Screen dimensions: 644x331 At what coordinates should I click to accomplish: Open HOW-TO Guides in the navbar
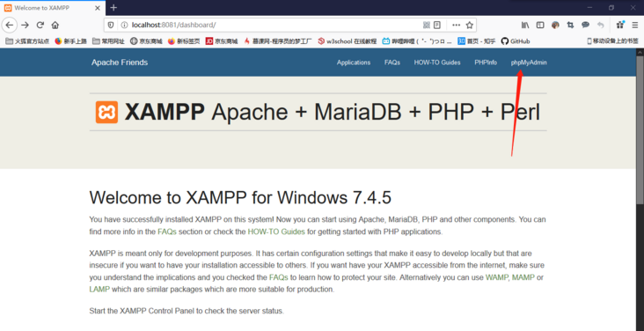coord(437,63)
